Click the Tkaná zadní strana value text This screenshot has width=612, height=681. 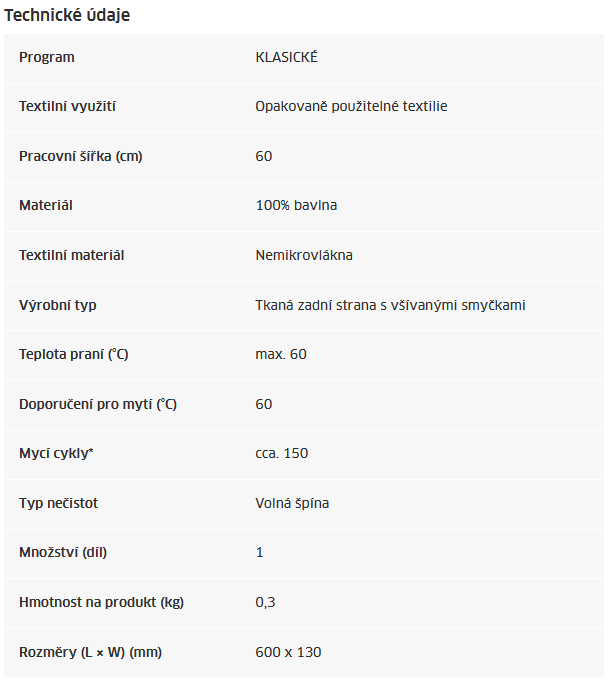coord(390,305)
